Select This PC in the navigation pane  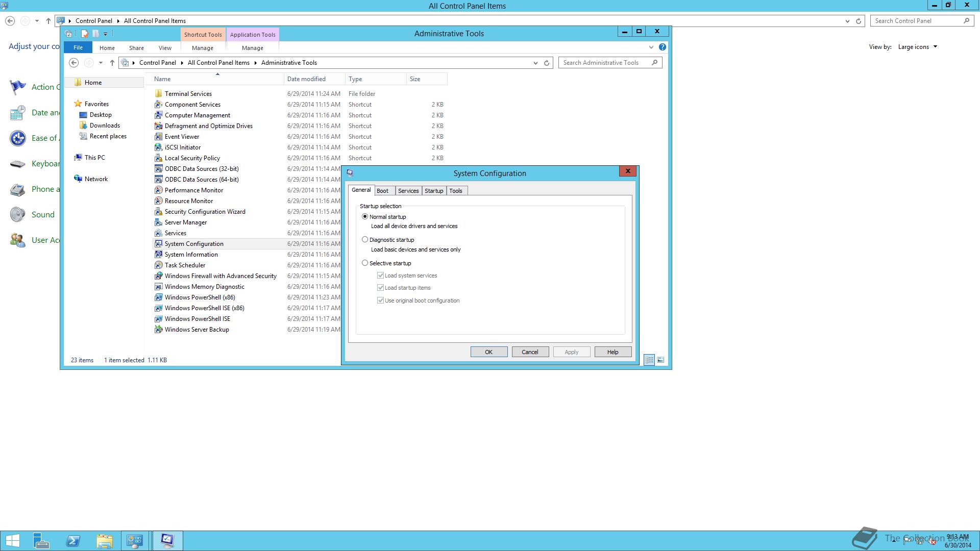[94, 158]
